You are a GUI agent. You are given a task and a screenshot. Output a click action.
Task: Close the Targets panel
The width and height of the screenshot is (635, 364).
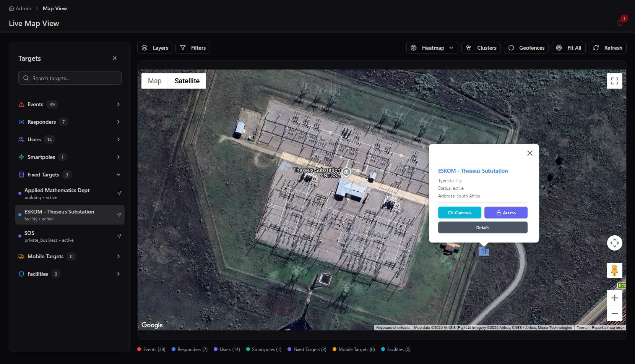(x=115, y=58)
